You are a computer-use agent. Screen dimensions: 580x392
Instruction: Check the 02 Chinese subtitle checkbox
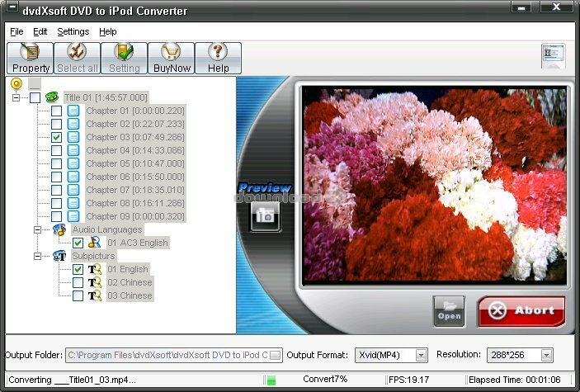click(x=78, y=282)
